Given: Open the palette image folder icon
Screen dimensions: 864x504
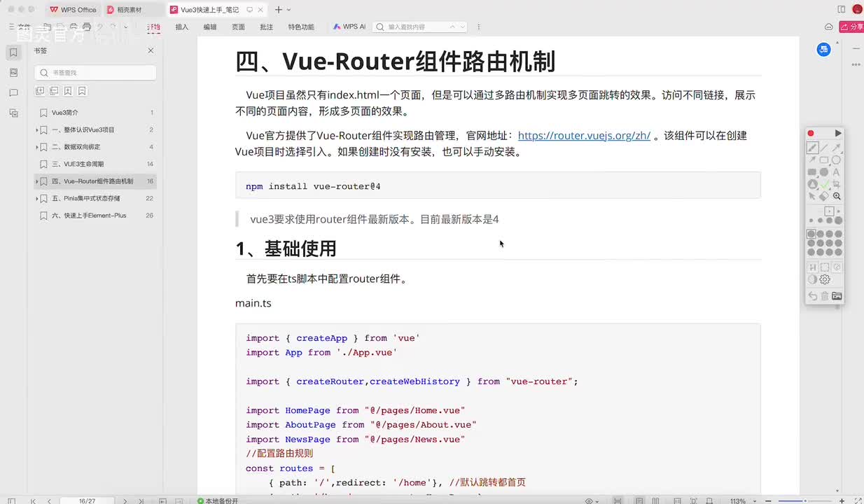Looking at the screenshot, I should point(837,296).
